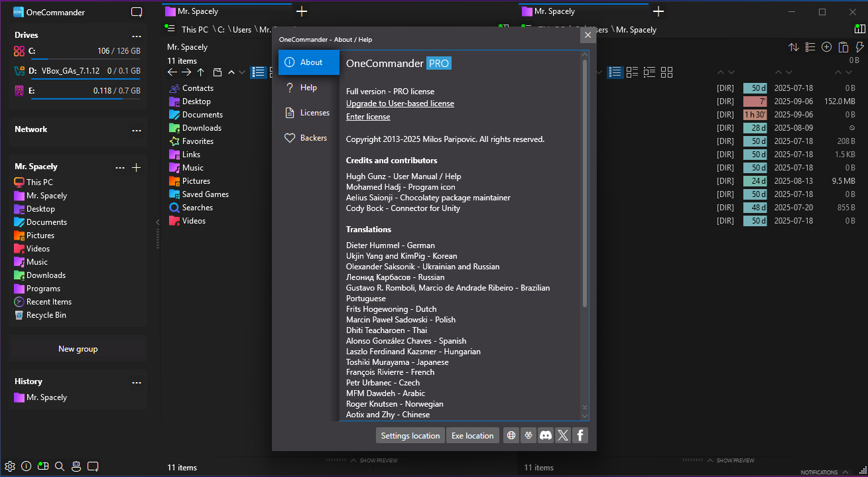
Task: Switch right pane to second list view
Action: [x=633, y=72]
